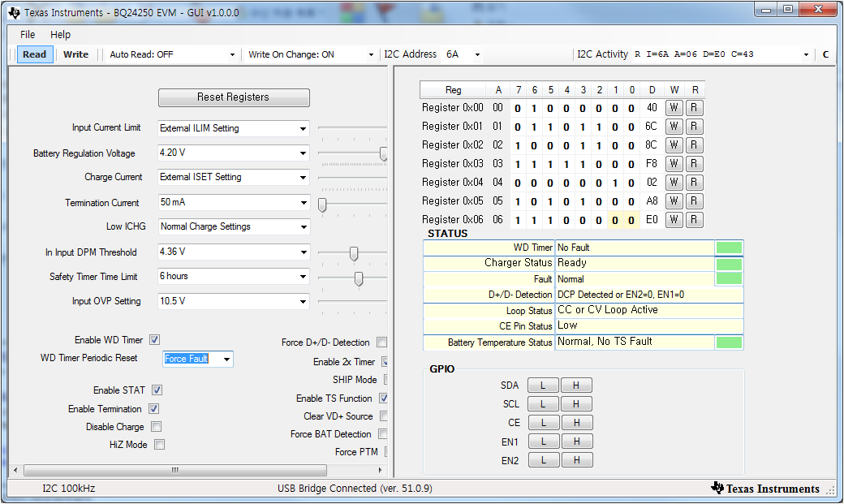The image size is (844, 504).
Task: Click the Input DPM Threshold slider handle
Action: 354,253
